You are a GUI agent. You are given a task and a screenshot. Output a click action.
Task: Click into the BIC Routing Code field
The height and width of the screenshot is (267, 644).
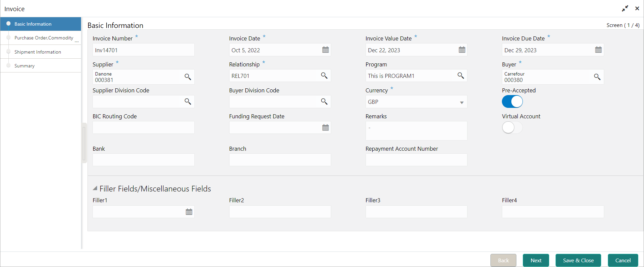point(143,127)
